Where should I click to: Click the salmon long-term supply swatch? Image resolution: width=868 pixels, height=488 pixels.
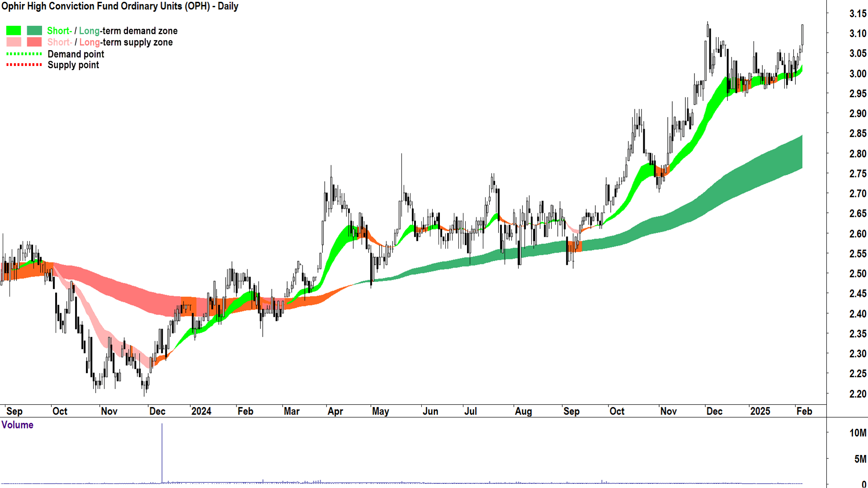point(34,42)
